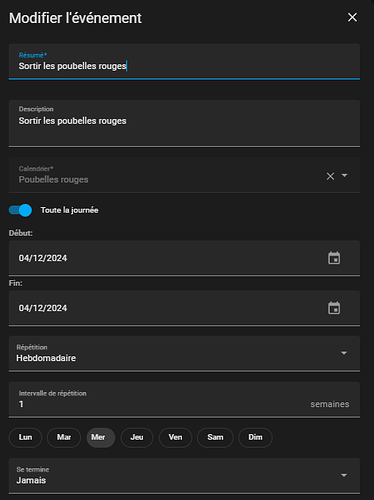Image resolution: width=374 pixels, height=500 pixels.
Task: Select Sam weekday chip
Action: point(215,437)
